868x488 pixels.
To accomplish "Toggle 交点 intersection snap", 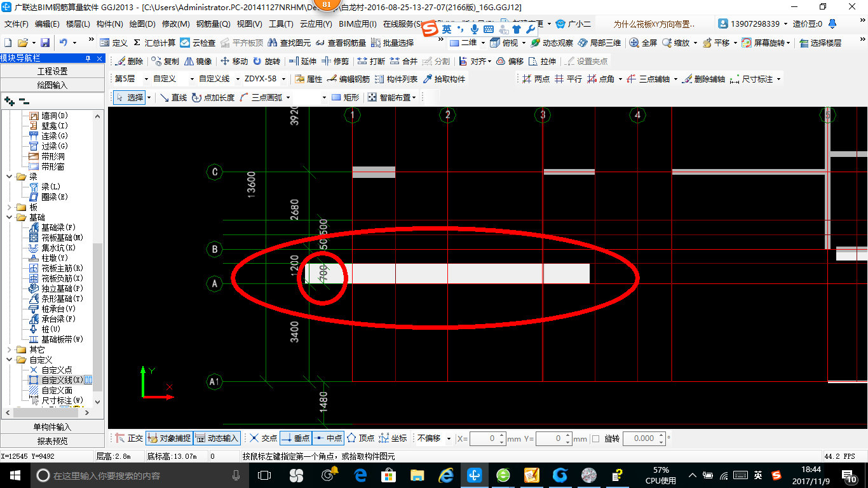I will 263,438.
